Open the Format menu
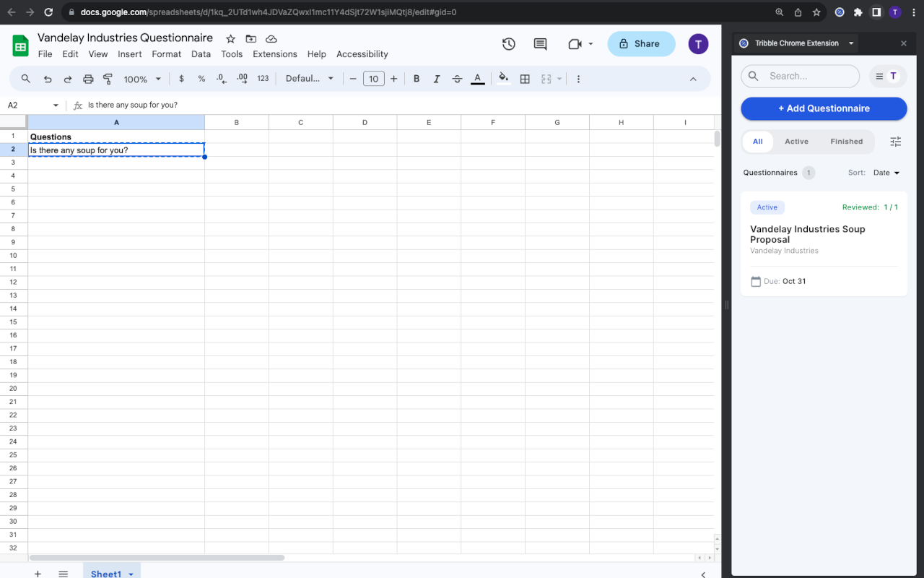Viewport: 924px width, 578px height. pyautogui.click(x=167, y=54)
